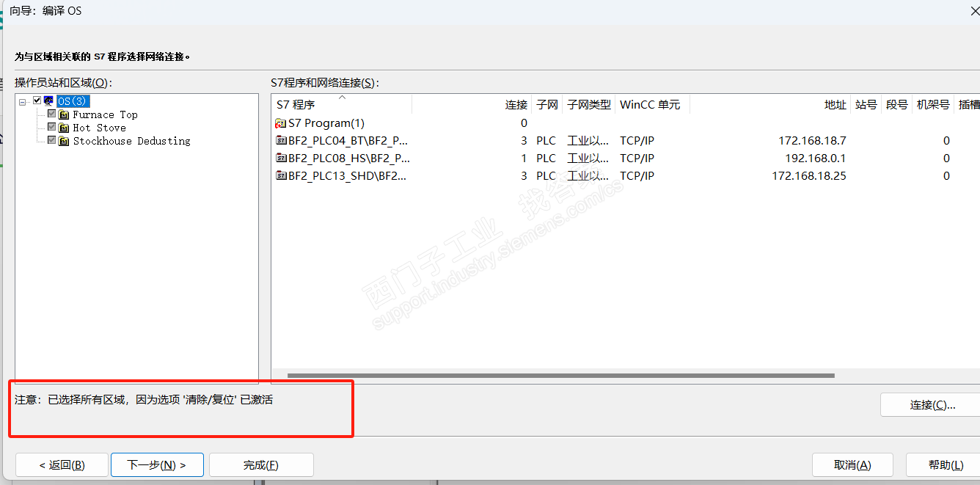
Task: Click the horizontal scrollbar of the S7 list
Action: tap(561, 376)
